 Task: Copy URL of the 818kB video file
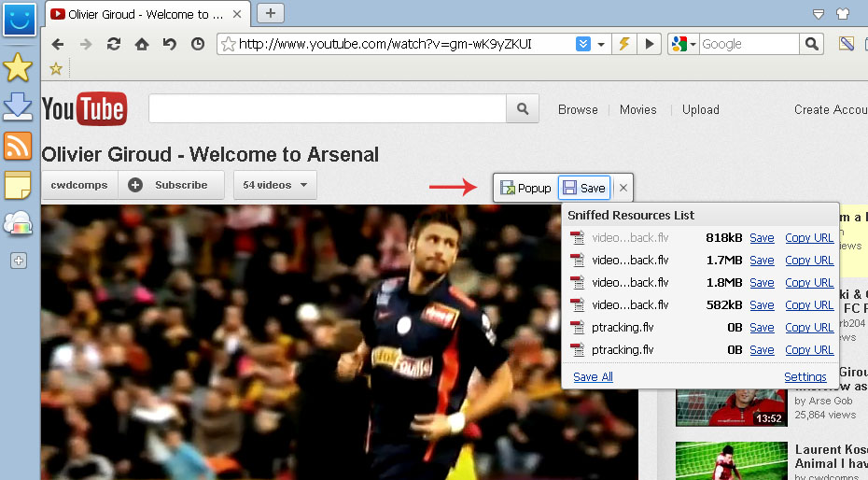tap(809, 238)
